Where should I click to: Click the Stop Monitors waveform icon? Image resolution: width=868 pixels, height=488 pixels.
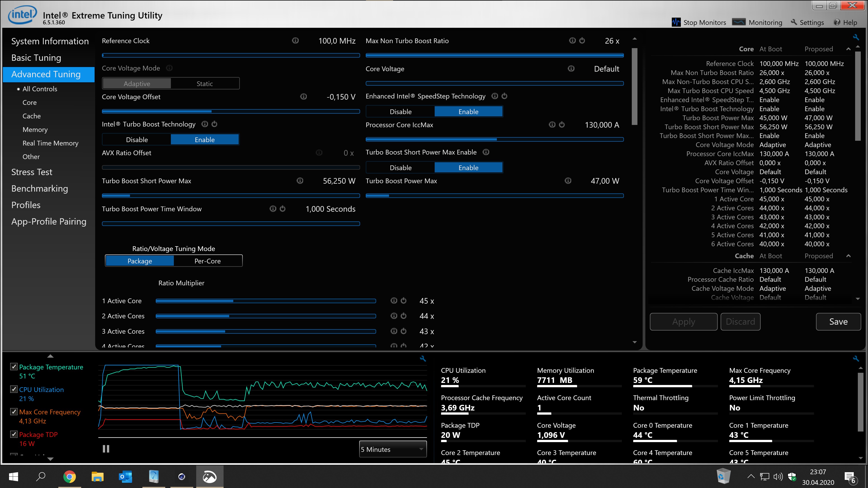pos(676,22)
